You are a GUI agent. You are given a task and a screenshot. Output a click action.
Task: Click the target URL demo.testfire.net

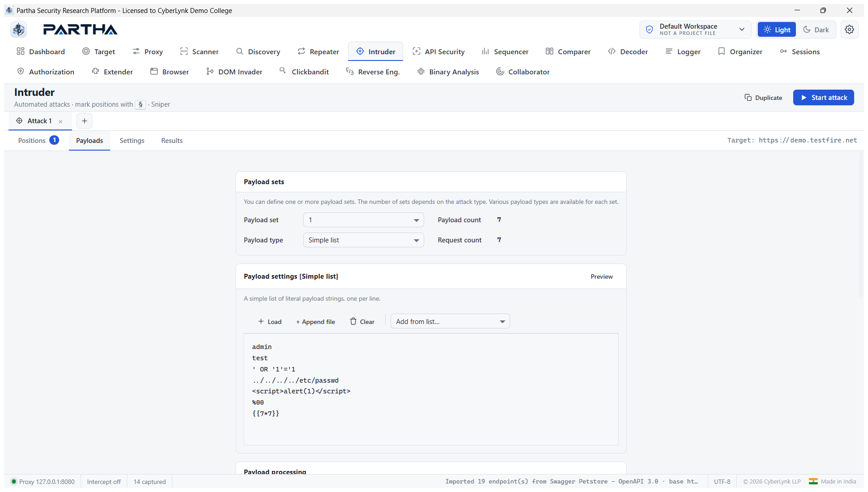808,140
